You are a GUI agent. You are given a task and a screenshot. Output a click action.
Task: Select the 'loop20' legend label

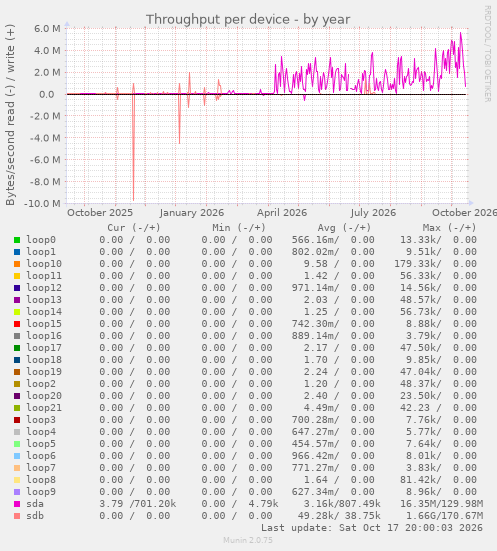44,395
